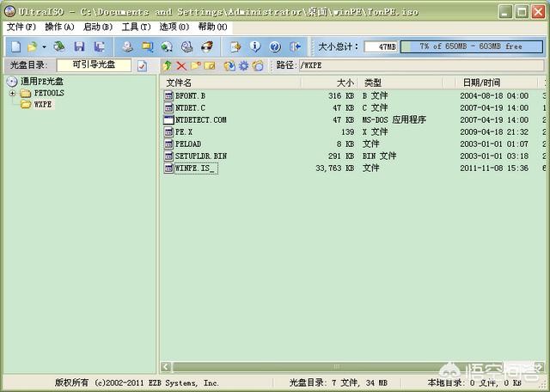This screenshot has width=550, height=392.
Task: Sort by 日期/时间 column header
Action: [x=496, y=83]
